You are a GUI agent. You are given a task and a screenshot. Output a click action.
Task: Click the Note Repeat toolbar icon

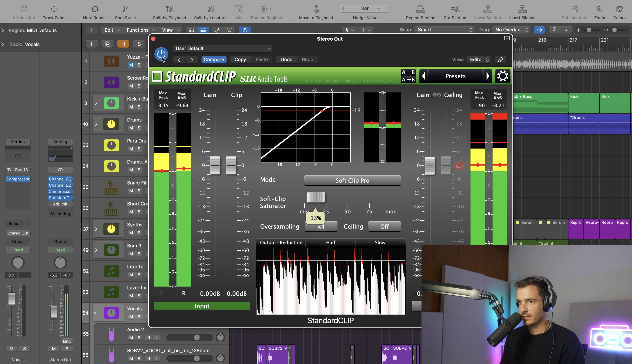coord(95,9)
